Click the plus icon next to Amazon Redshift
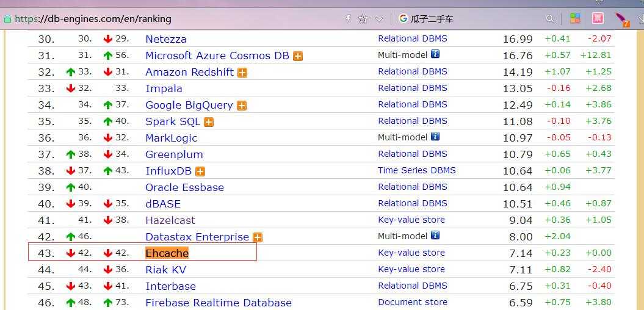Viewport: 644px width, 310px height. (x=242, y=73)
